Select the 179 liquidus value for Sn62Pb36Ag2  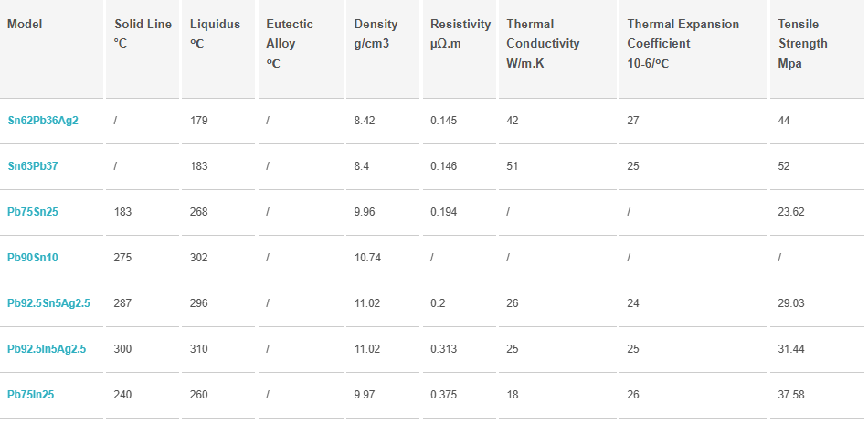point(199,121)
